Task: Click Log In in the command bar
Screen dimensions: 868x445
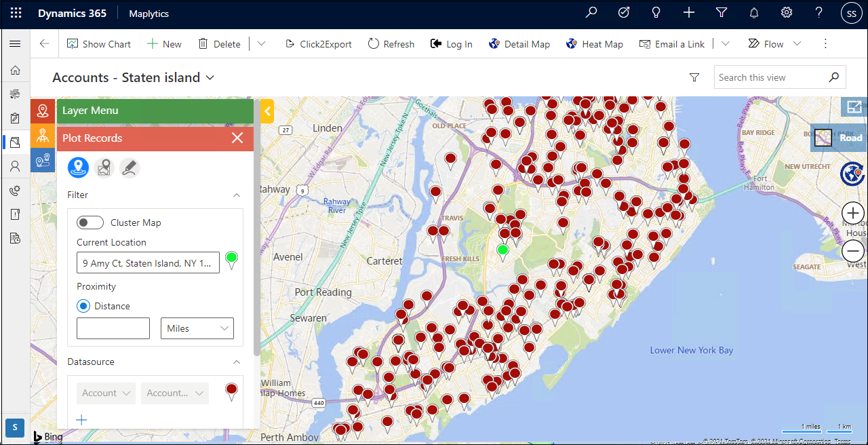Action: [x=452, y=44]
